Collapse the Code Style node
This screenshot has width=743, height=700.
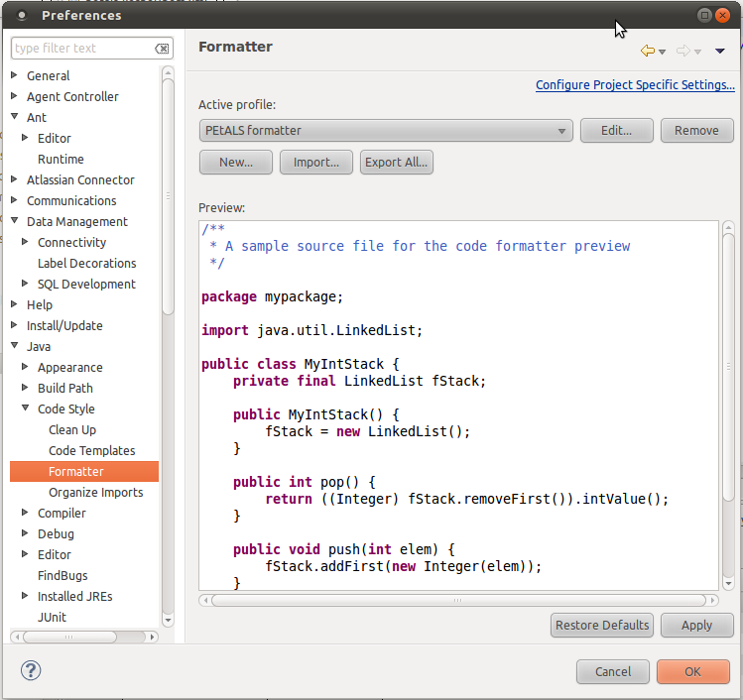pyautogui.click(x=26, y=409)
